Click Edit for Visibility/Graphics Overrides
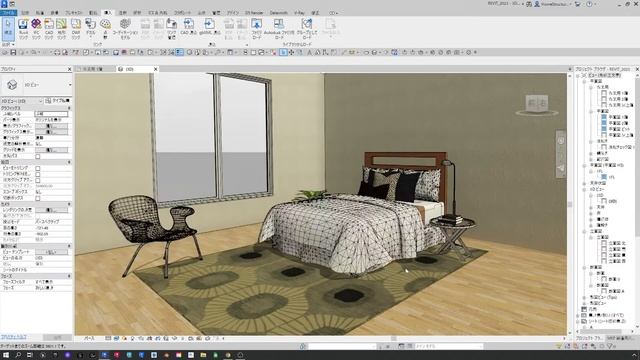640x360 pixels. (x=51, y=126)
